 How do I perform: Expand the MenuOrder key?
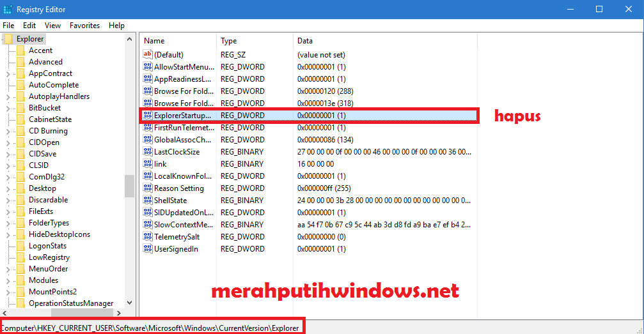pyautogui.click(x=8, y=269)
